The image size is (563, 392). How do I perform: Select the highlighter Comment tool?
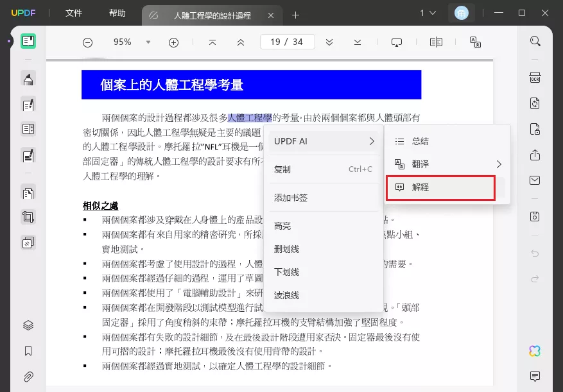(28, 79)
